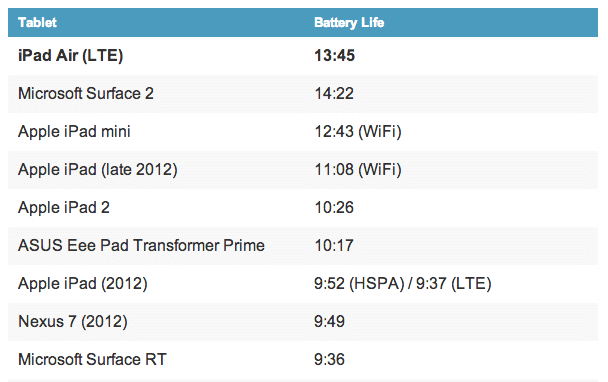The width and height of the screenshot is (608, 382).
Task: Click the 10:26 battery value
Action: (334, 207)
